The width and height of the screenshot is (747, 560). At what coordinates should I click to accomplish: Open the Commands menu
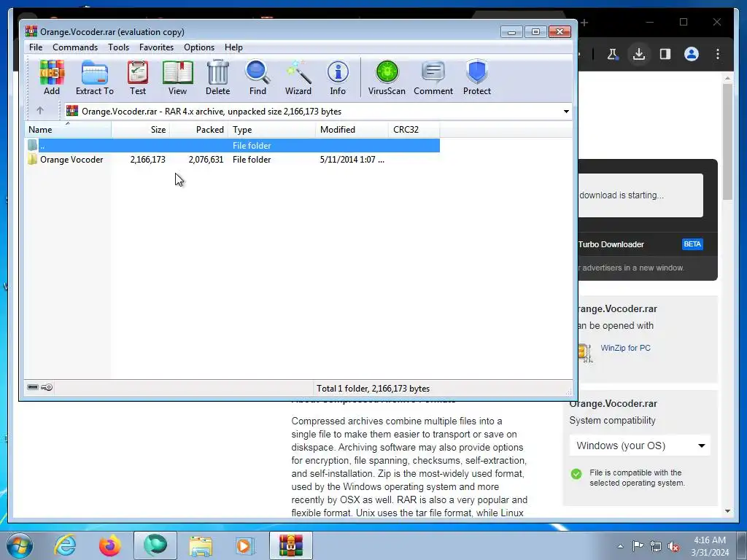[x=75, y=47]
